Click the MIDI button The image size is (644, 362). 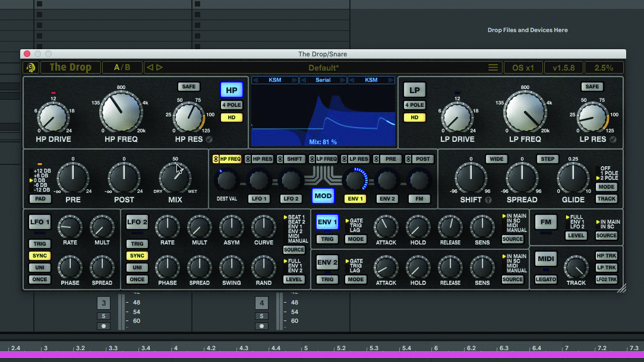(546, 259)
